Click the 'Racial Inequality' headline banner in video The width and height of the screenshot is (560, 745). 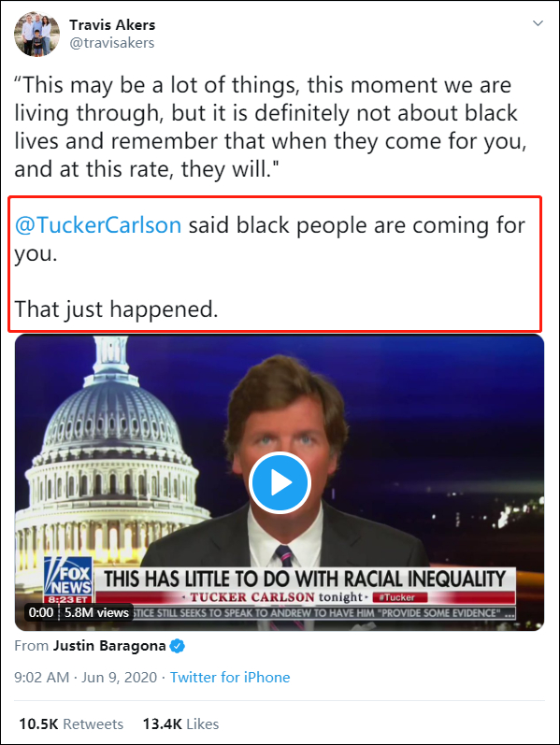[304, 580]
